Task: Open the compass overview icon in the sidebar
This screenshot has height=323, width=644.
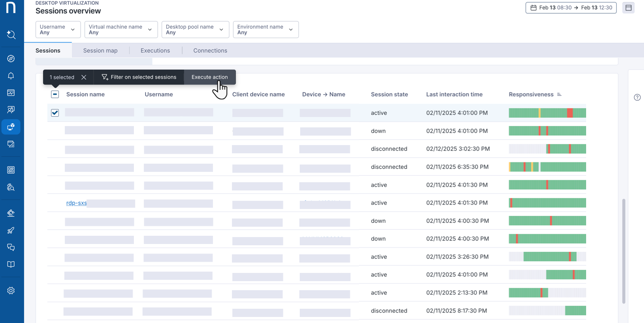Action: point(12,58)
